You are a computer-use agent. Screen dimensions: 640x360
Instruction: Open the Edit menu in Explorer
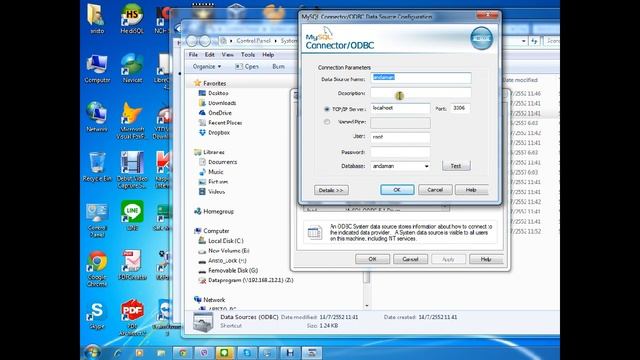pyautogui.click(x=209, y=55)
